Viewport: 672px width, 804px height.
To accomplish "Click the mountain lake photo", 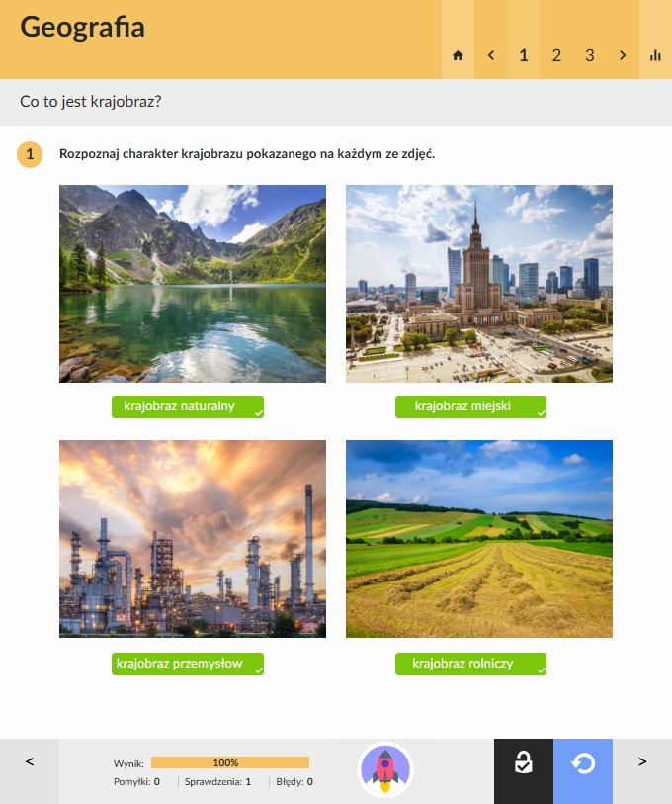I will pos(193,284).
